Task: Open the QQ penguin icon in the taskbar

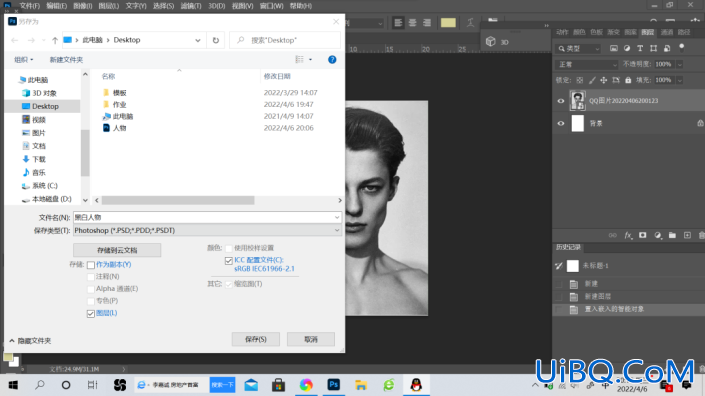Action: pyautogui.click(x=416, y=385)
